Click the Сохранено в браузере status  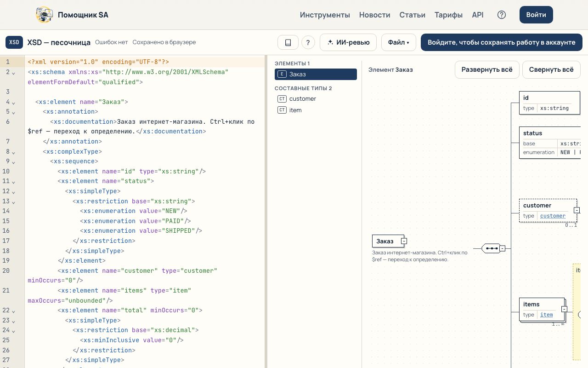tap(164, 42)
